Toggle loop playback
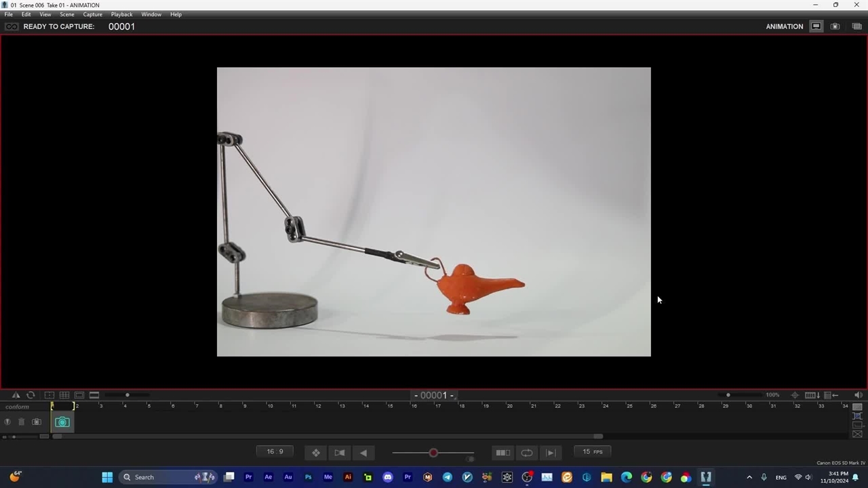The image size is (868, 488). (526, 453)
